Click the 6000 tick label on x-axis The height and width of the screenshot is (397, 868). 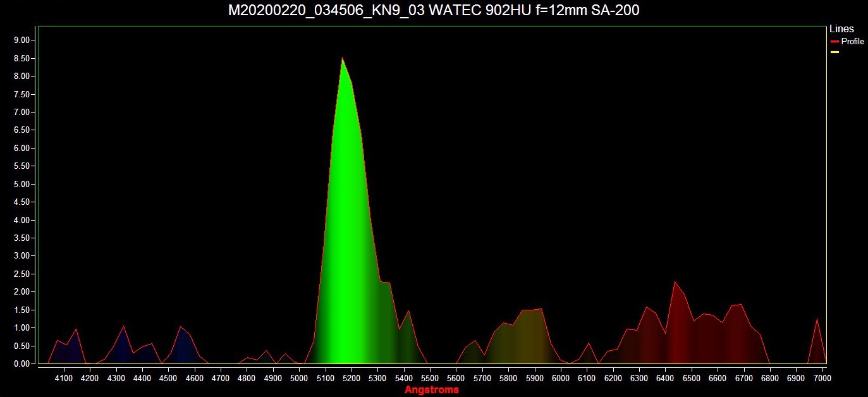pos(561,378)
